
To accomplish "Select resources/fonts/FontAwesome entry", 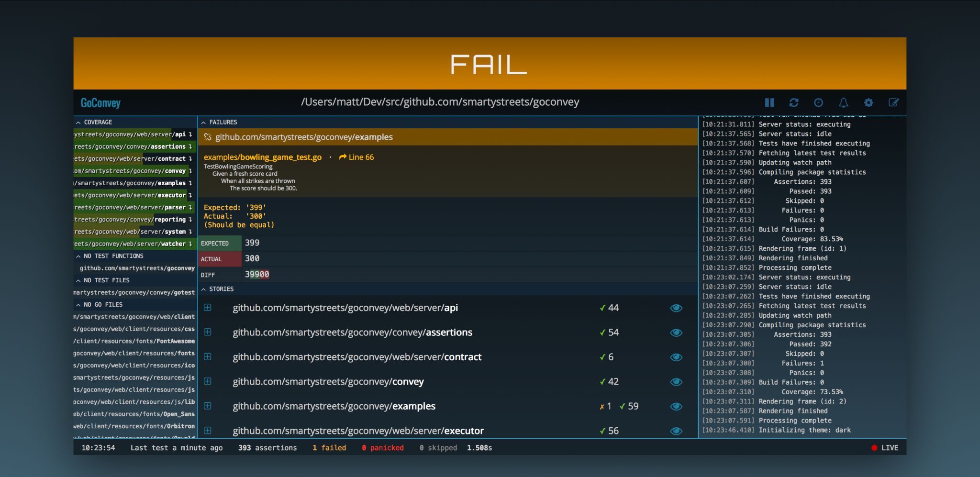I will [x=134, y=341].
